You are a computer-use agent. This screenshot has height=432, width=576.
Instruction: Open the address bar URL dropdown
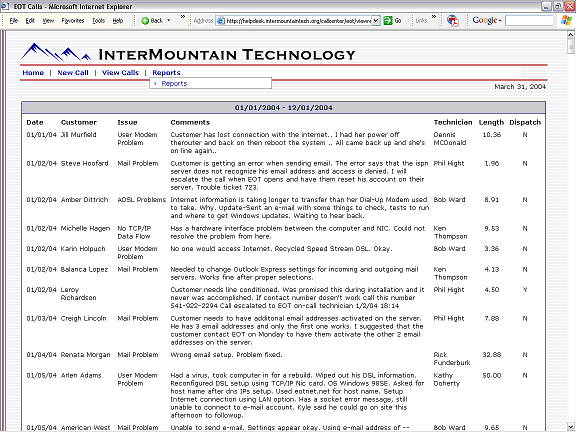[x=376, y=21]
